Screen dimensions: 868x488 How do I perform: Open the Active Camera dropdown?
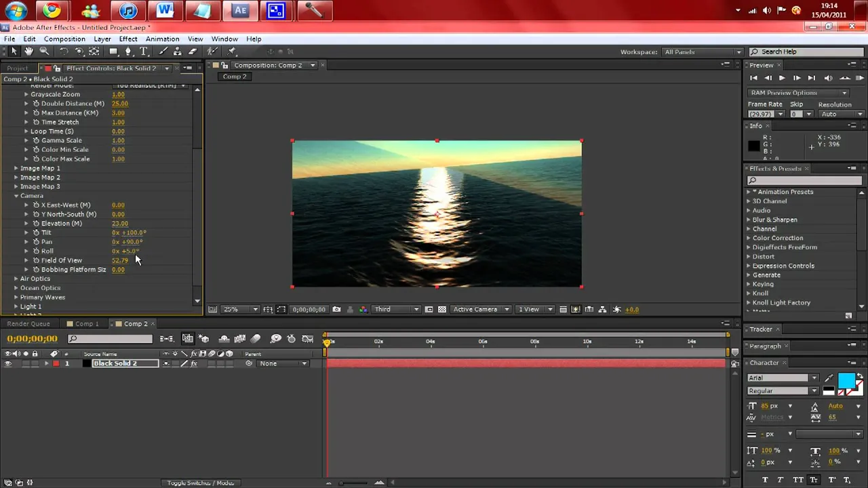481,310
